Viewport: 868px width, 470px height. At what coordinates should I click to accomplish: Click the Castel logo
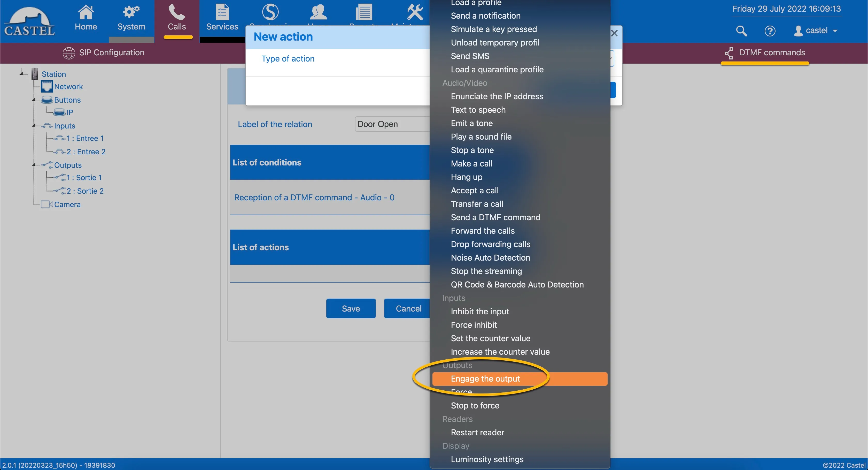pos(29,22)
